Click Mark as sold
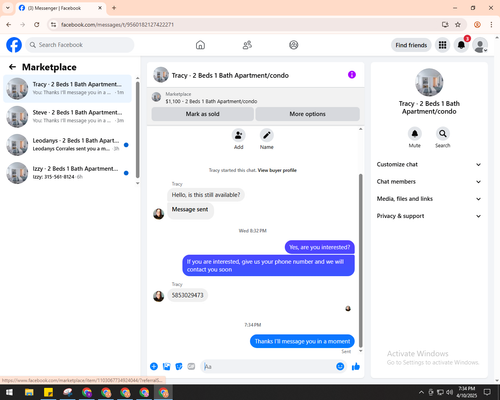The image size is (500, 400). pos(202,114)
